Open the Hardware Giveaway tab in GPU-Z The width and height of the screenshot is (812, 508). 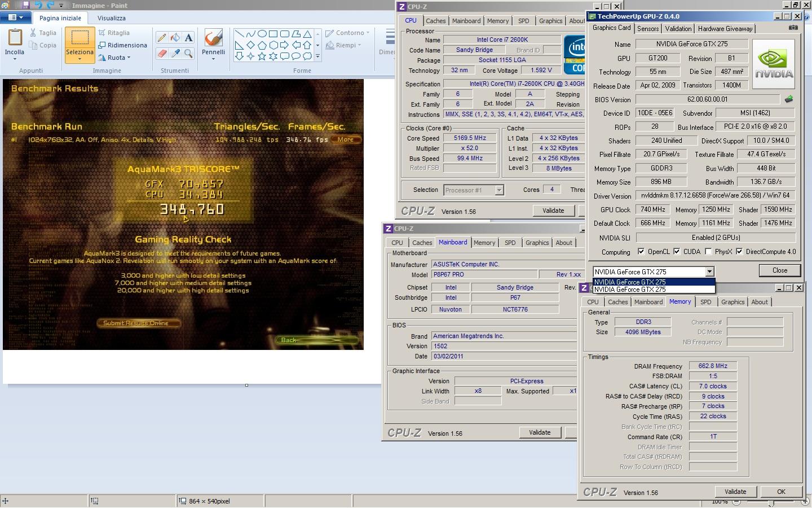725,28
